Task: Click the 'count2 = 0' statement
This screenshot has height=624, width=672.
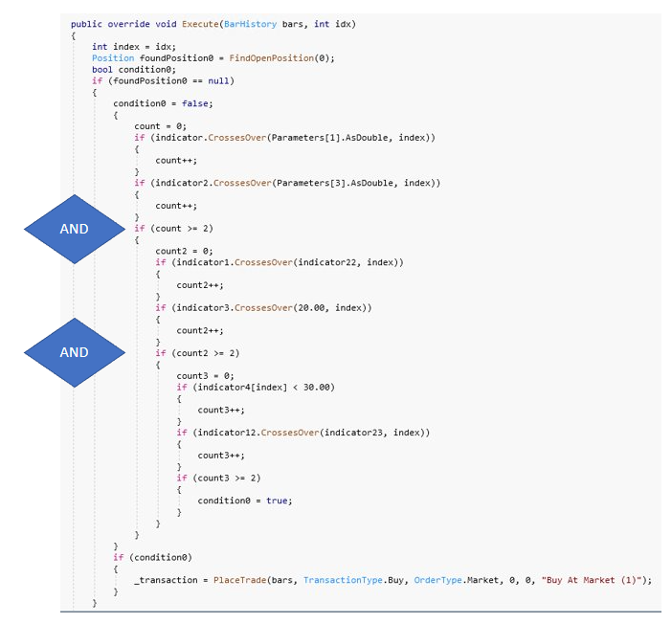Action: (187, 251)
